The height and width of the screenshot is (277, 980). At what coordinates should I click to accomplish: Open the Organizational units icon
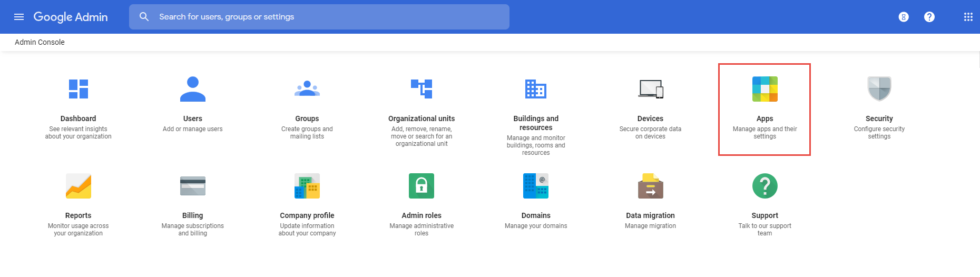click(422, 89)
